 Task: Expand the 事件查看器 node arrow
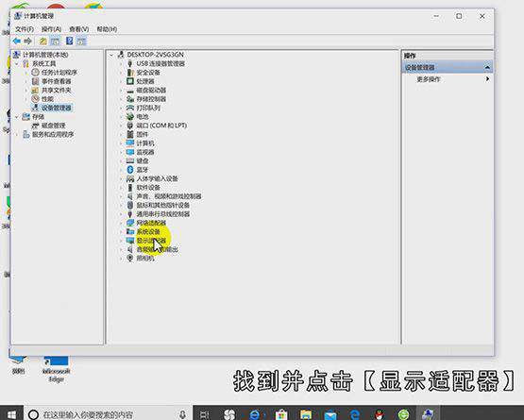click(x=26, y=81)
